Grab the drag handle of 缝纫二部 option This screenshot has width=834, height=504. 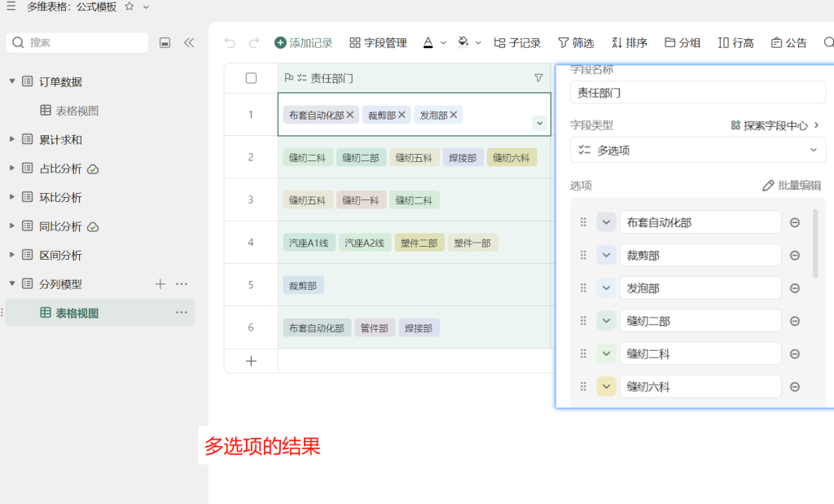pyautogui.click(x=583, y=321)
